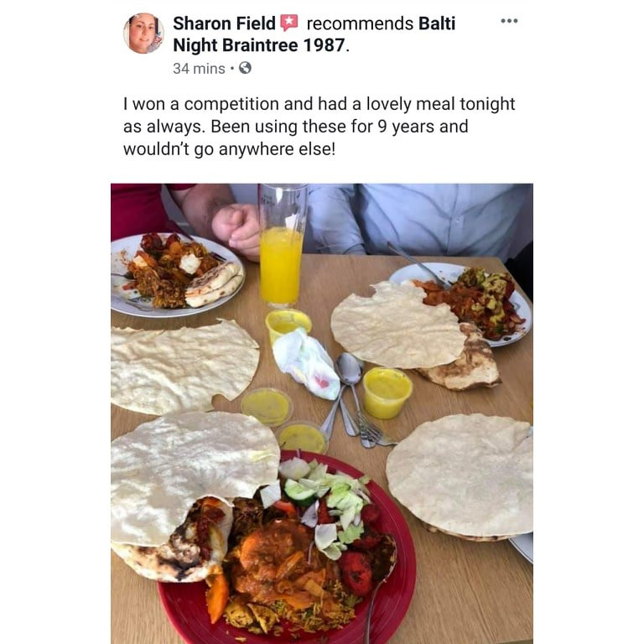This screenshot has width=644, height=644.
Task: Click the large yellow sauce pot in the photo
Action: pyautogui.click(x=387, y=393)
